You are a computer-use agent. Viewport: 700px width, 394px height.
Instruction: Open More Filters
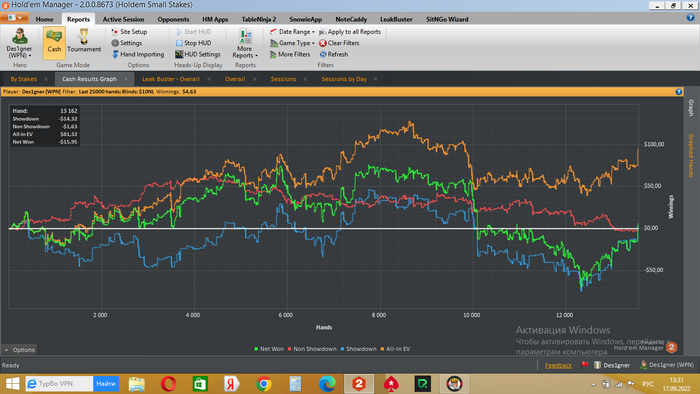coord(290,54)
